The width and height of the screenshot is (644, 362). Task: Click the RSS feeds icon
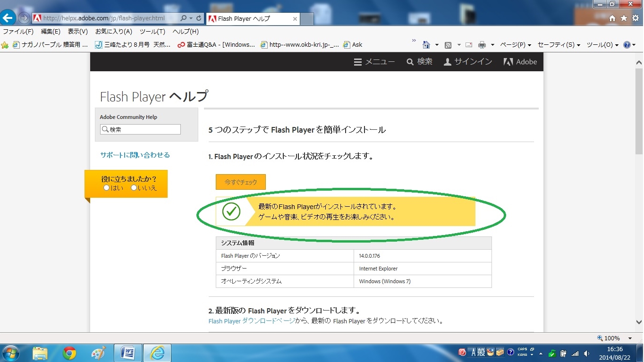click(448, 45)
